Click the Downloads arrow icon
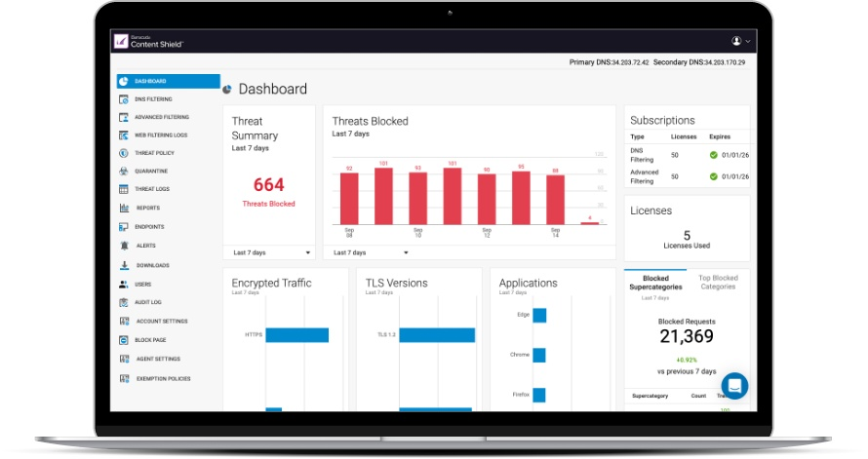Viewport: 868px width, 459px height. click(x=124, y=265)
